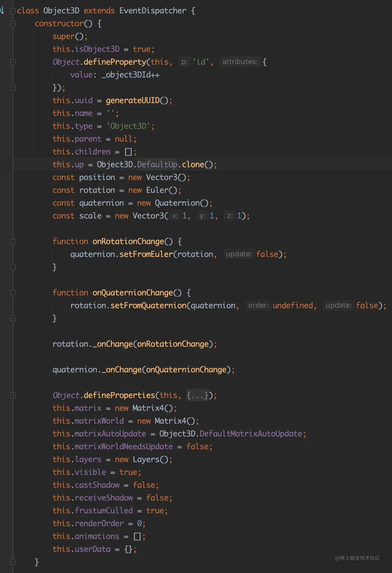Expand the collapsed {...} placeholder in defineProperties
392x573 pixels.
point(197,395)
